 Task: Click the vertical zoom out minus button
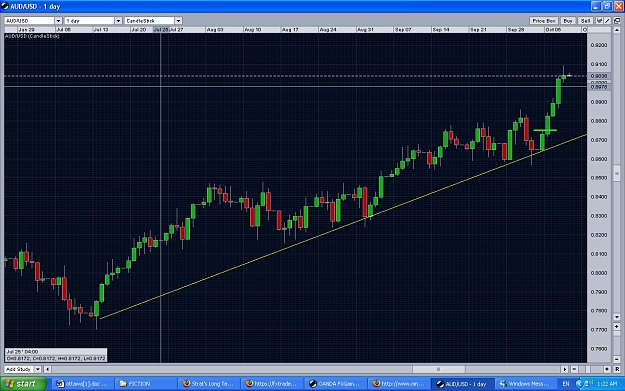617,359
